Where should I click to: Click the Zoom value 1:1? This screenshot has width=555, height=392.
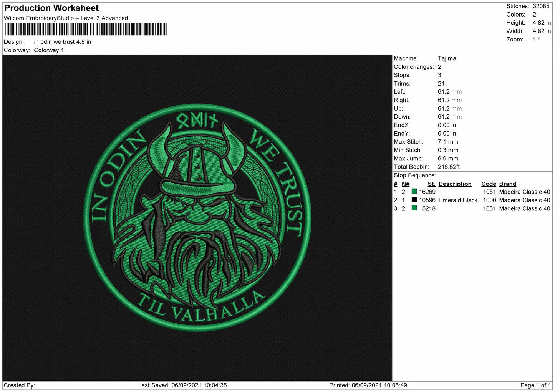537,40
